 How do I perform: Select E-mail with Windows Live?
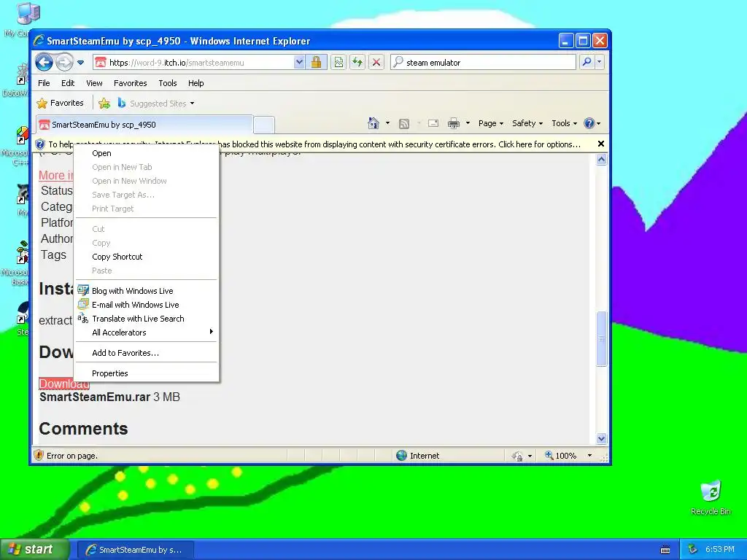coord(147,305)
